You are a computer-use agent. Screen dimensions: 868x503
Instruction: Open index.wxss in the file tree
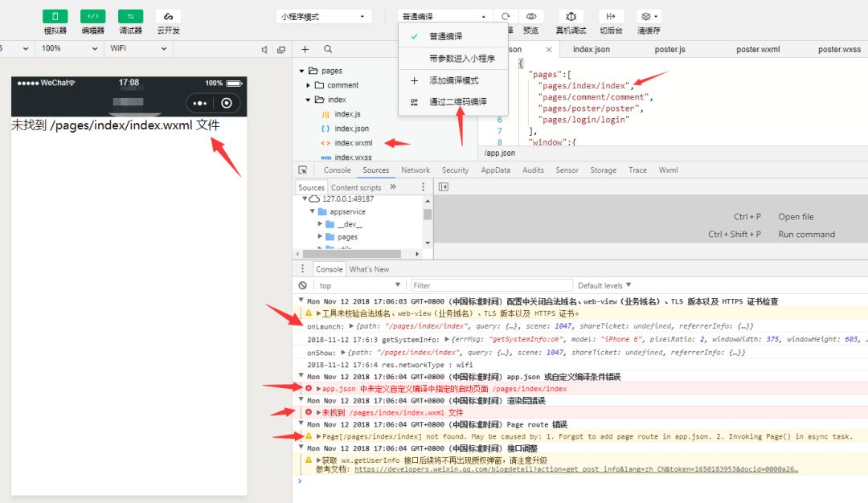click(x=353, y=157)
